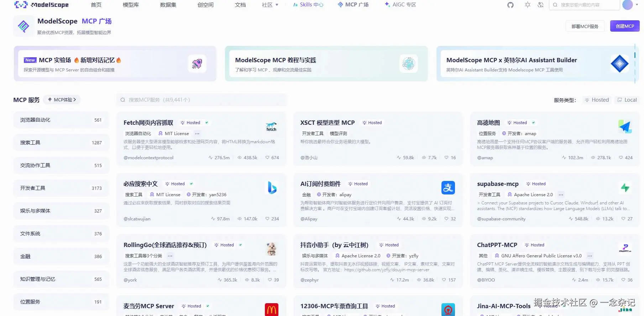Select the 搜索工具 category
This screenshot has height=316, width=644.
pos(61,143)
